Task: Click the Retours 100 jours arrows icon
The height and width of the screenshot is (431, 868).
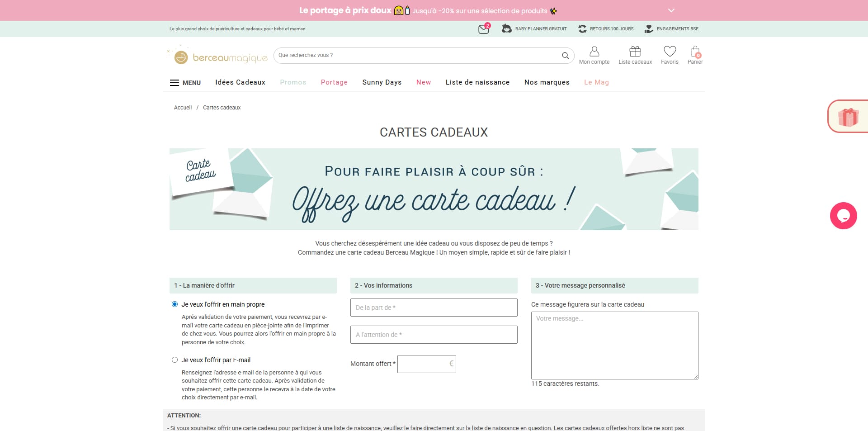Action: pos(582,28)
